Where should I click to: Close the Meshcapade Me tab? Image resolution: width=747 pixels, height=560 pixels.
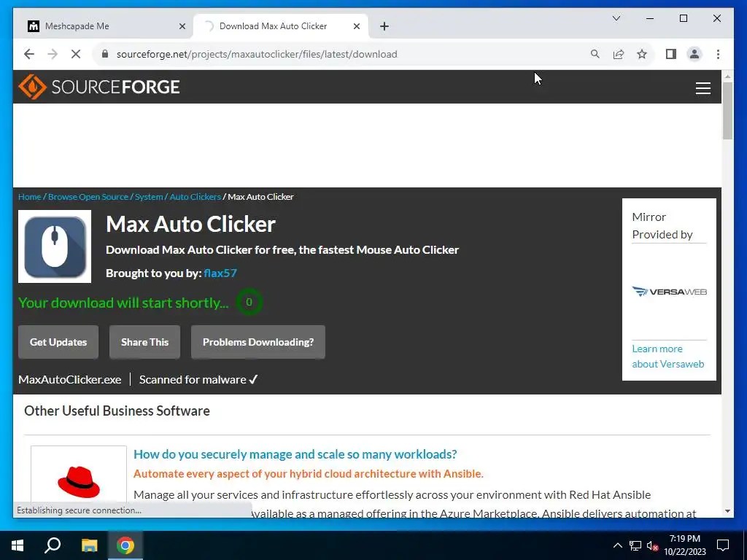[182, 26]
